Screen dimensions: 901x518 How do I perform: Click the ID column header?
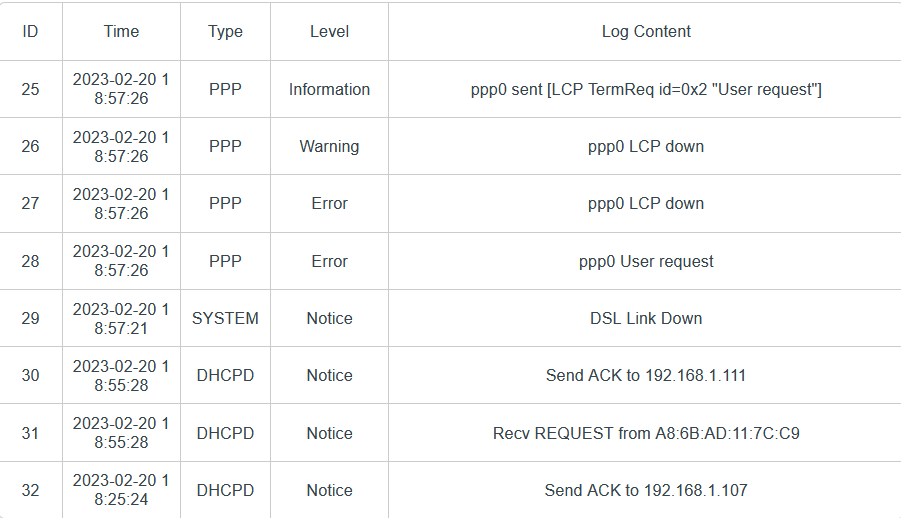[30, 31]
